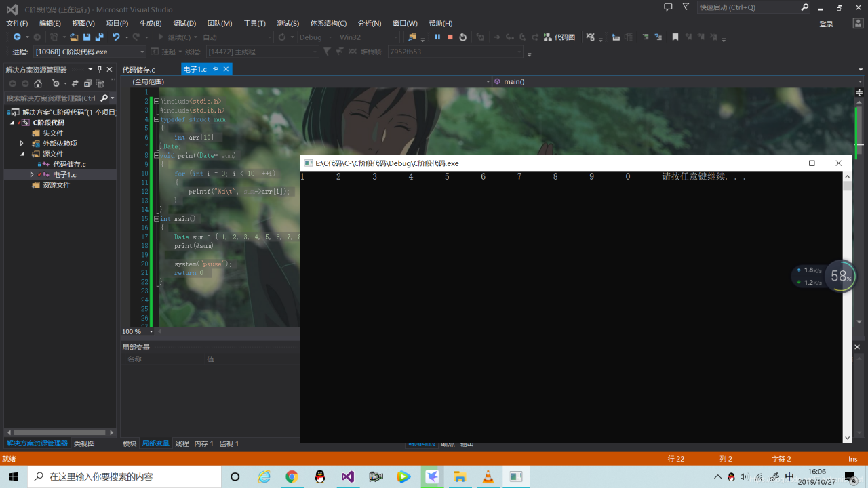Click the Home icon in Solution Explorer
Viewport: 868px width, 488px height.
(38, 84)
